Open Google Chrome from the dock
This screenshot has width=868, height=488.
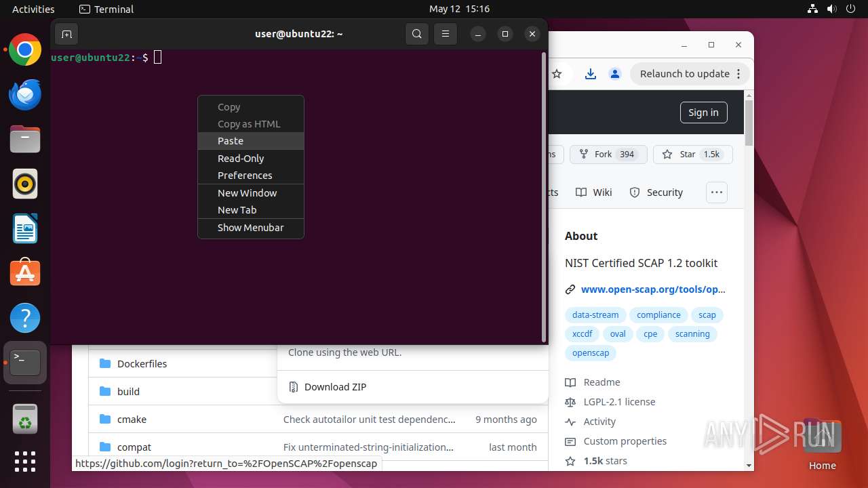[x=25, y=50]
